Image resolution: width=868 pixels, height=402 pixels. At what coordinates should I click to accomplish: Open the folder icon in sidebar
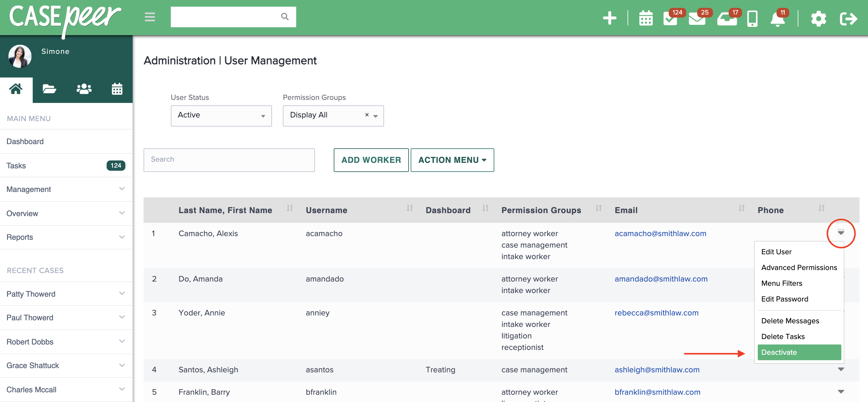click(x=49, y=89)
